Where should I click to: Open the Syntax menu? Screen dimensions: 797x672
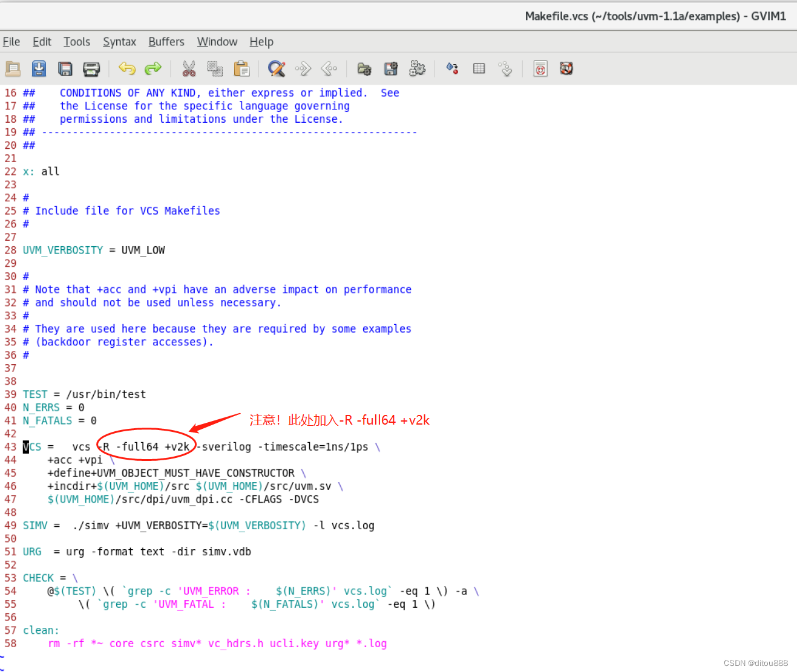[119, 42]
